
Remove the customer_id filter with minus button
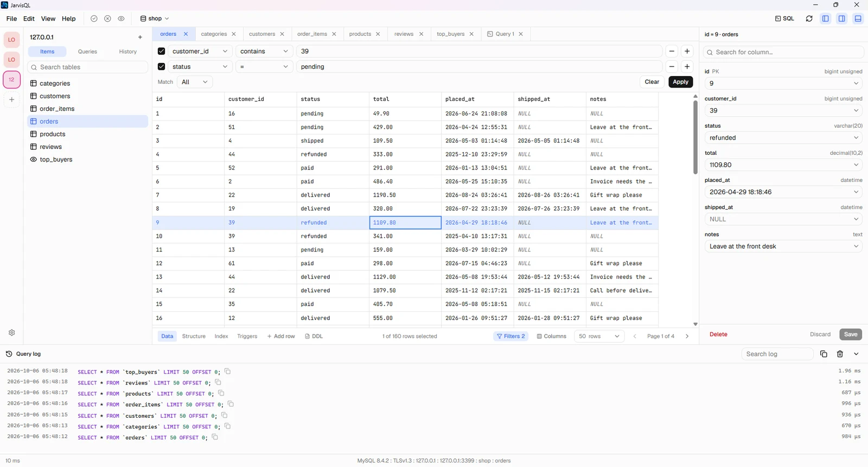pyautogui.click(x=672, y=51)
